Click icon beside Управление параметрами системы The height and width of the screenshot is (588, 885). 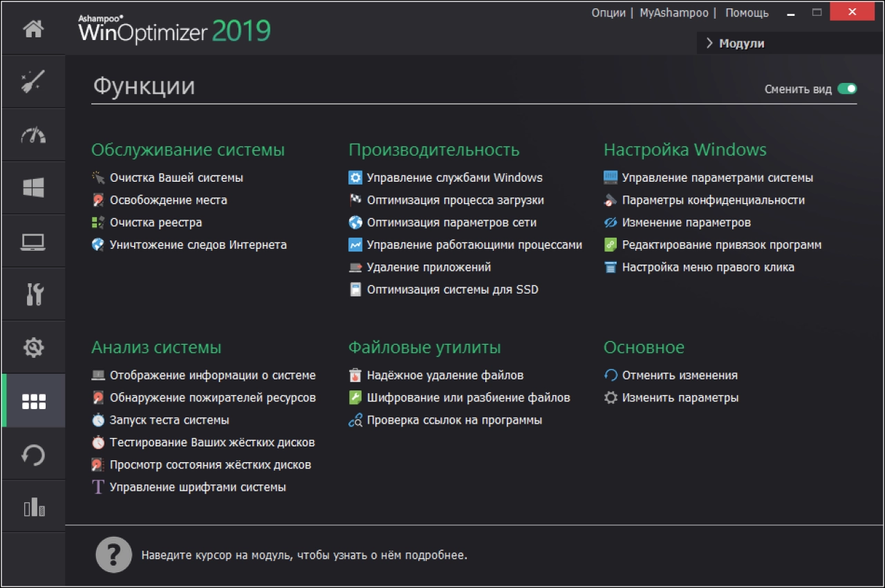pyautogui.click(x=611, y=178)
